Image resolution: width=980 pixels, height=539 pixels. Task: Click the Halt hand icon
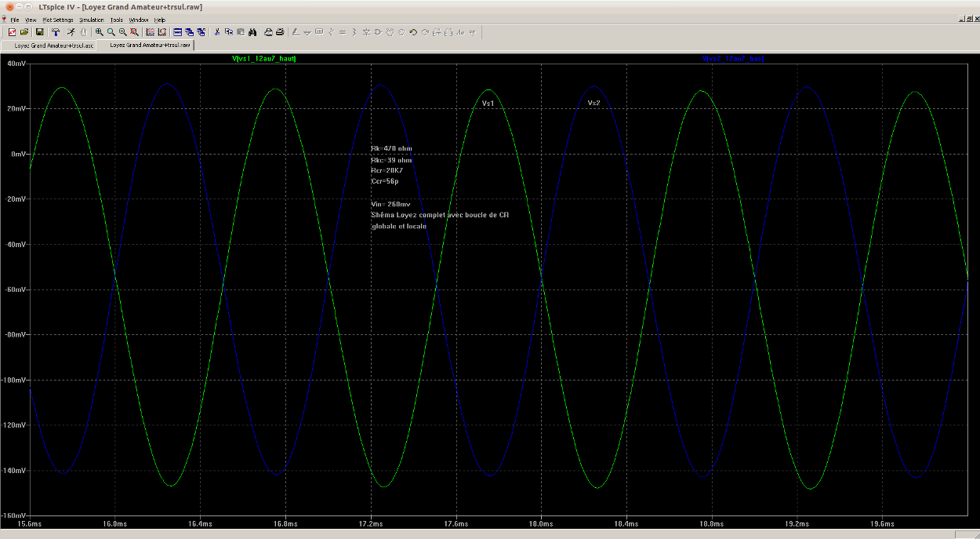(82, 32)
